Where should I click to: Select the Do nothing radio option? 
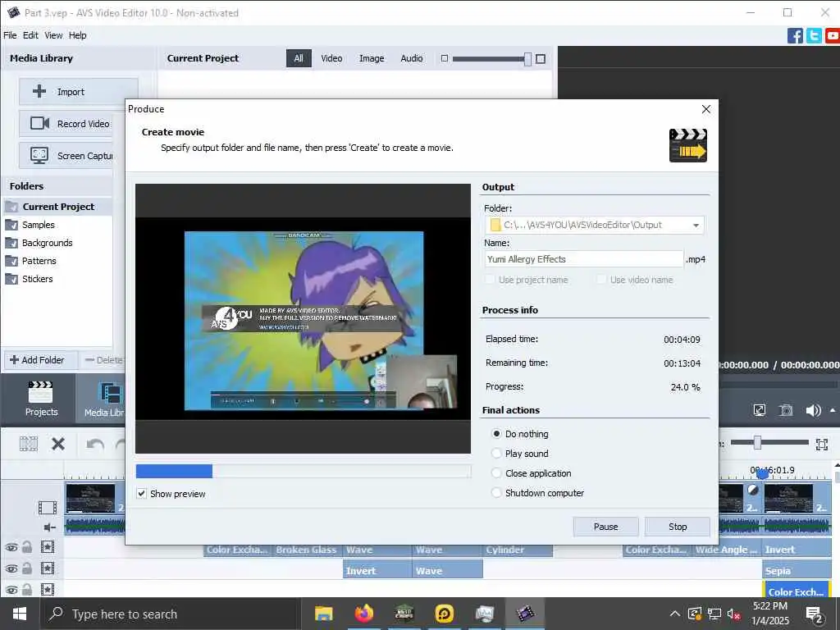[x=496, y=433]
